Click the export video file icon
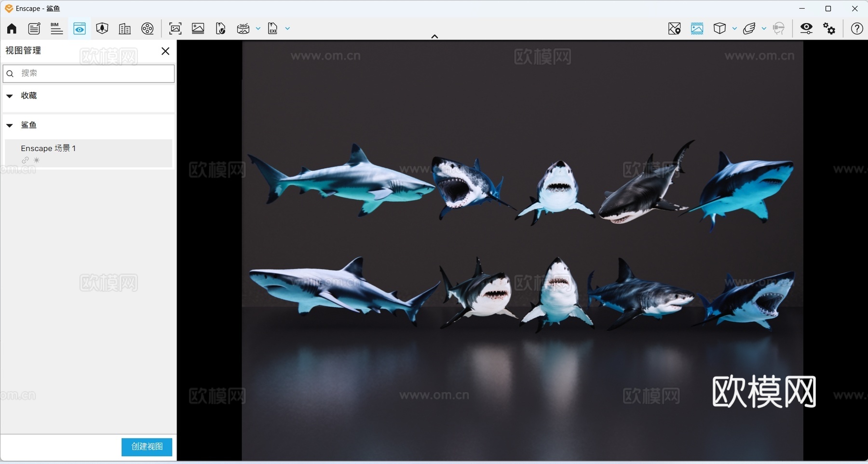The width and height of the screenshot is (868, 464). (221, 28)
